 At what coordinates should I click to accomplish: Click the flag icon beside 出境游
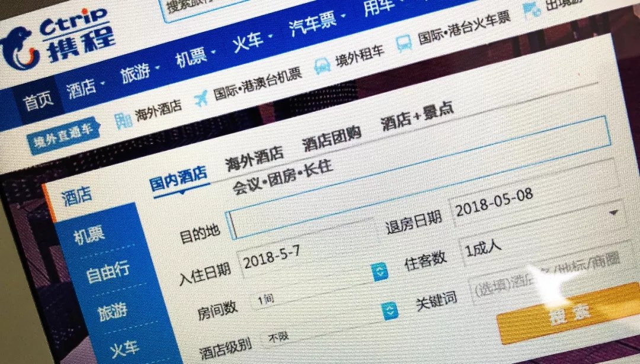(x=532, y=10)
